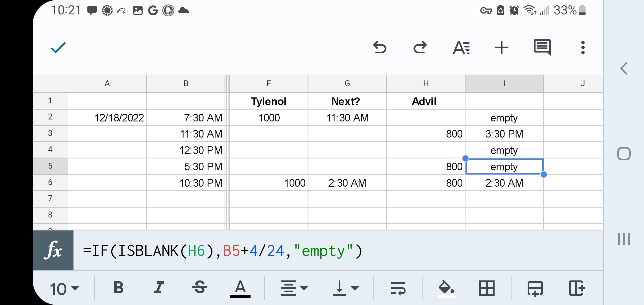Toggle the text wrapping icon
This screenshot has height=305, width=644.
pos(398,288)
